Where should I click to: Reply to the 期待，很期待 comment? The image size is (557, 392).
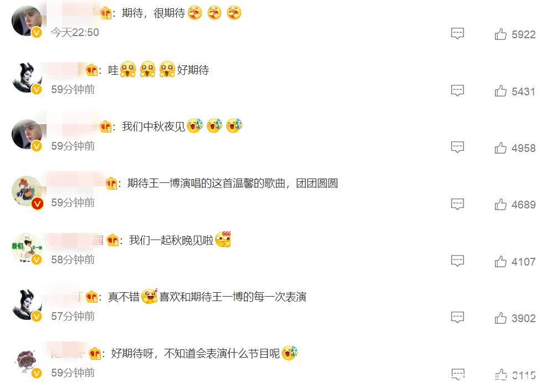tap(458, 33)
